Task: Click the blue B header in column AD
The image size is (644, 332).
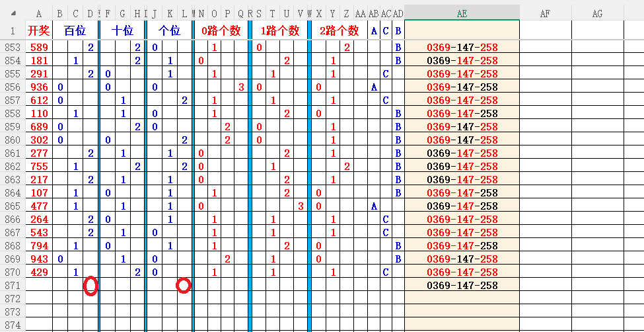Action: (x=398, y=30)
